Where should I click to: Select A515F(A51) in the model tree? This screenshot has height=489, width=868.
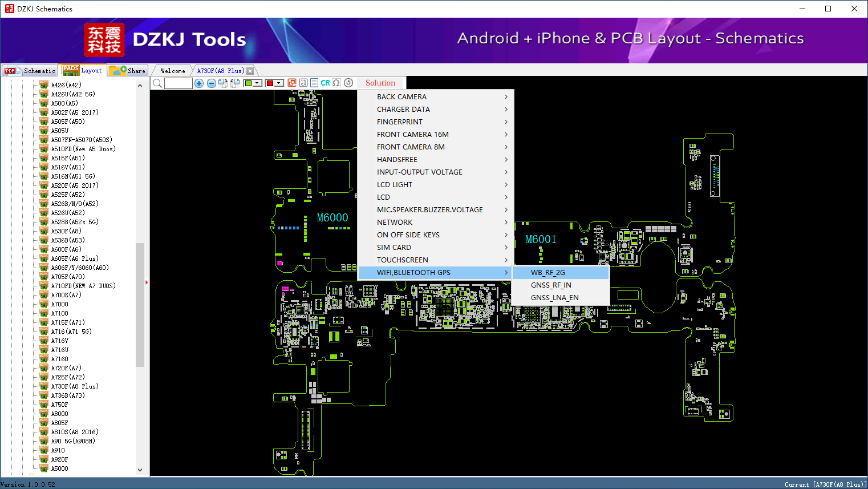68,158
